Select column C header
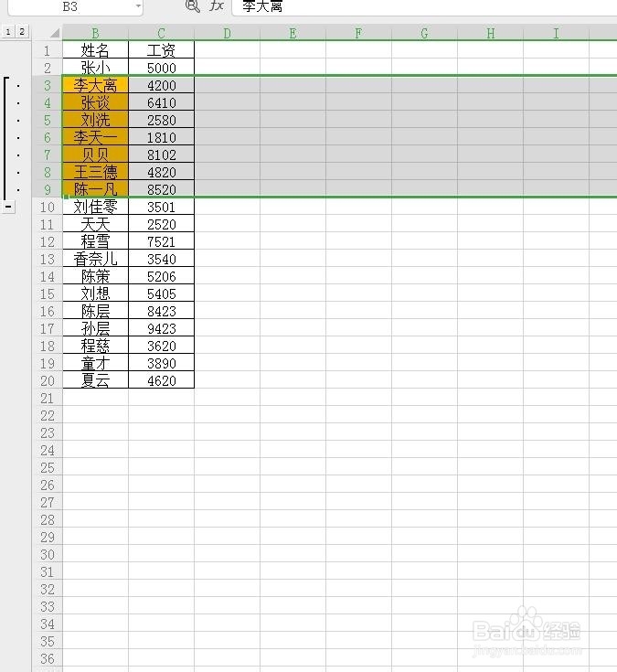This screenshot has height=672, width=617. pyautogui.click(x=161, y=33)
